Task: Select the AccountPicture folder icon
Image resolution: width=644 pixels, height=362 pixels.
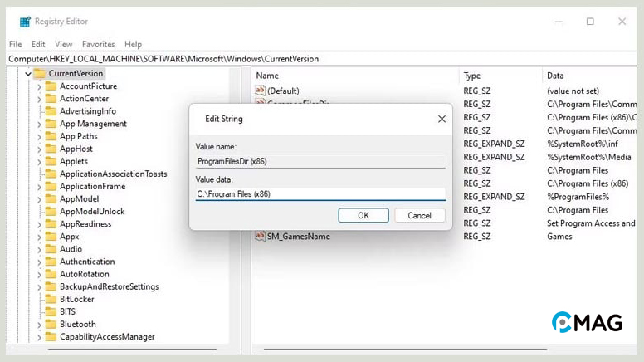Action: 51,86
